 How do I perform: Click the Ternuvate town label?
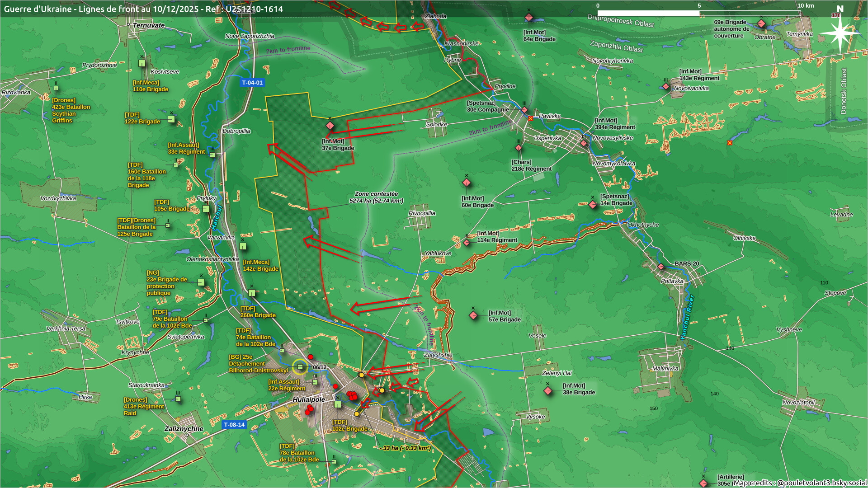click(149, 25)
